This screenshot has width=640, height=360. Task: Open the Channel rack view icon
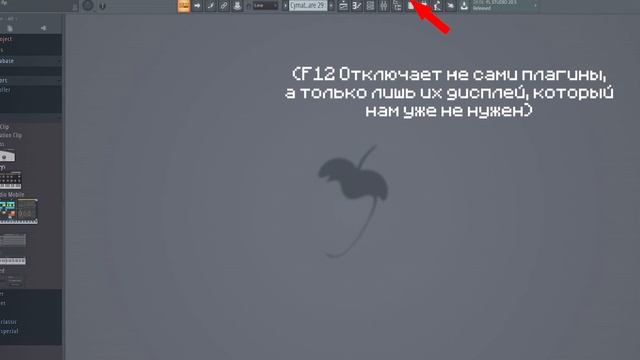(370, 6)
